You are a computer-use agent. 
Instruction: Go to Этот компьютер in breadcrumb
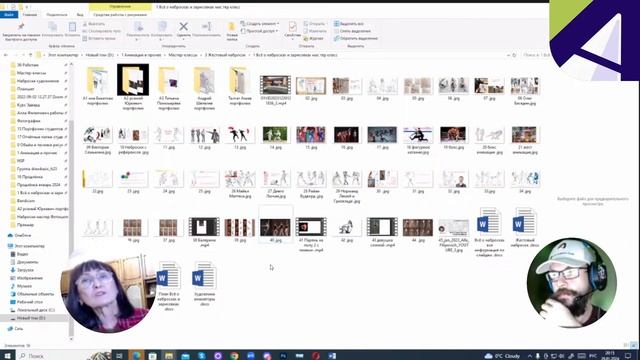63,55
